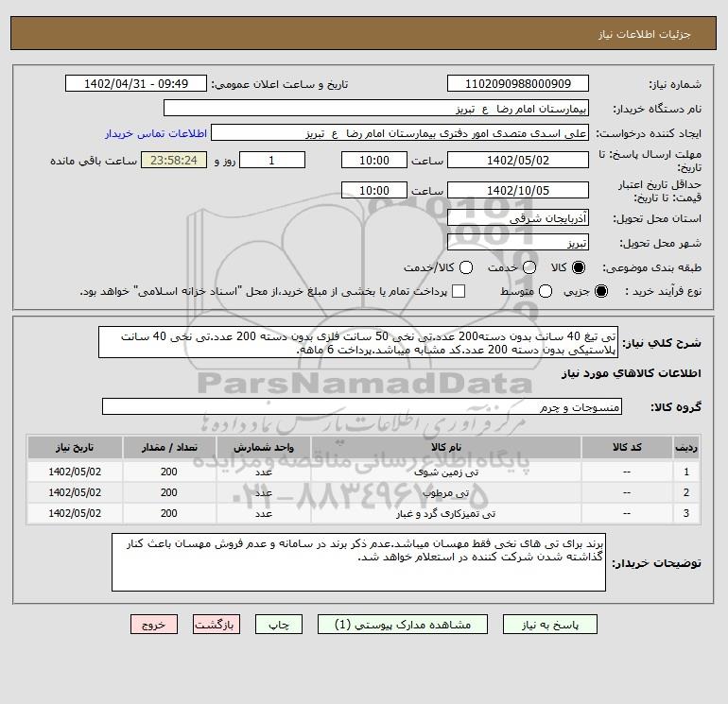728x704 pixels.
Task: Click the اطلاعات کالاهای مورد نیاز section heading
Action: point(632,373)
